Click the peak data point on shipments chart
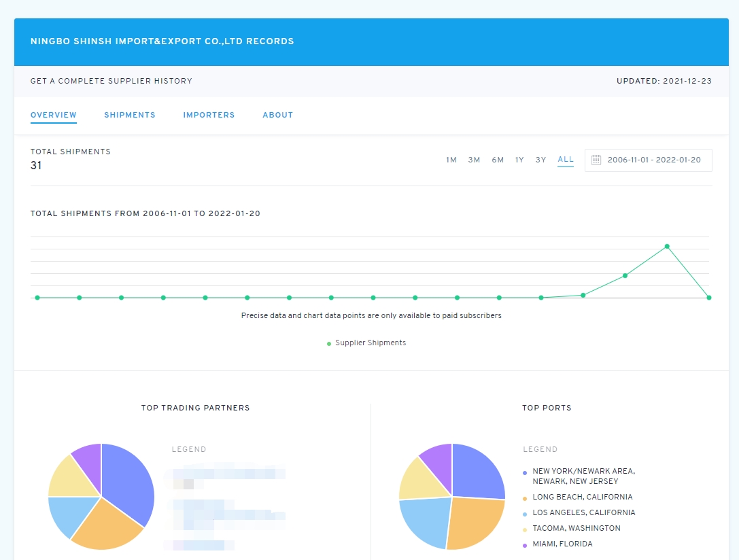739x560 pixels. tap(667, 246)
